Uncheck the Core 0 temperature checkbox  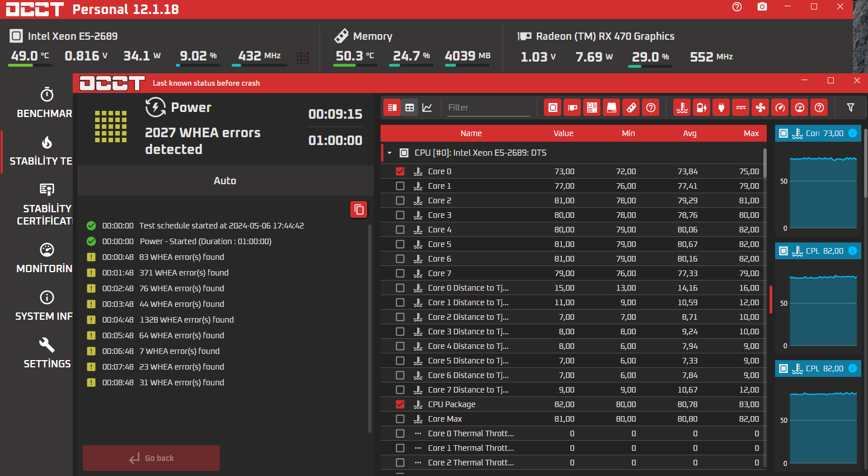(x=400, y=171)
